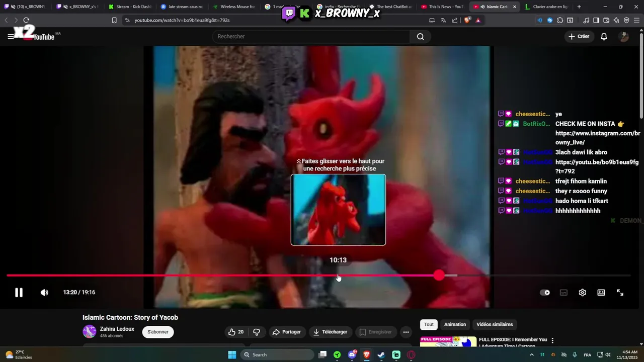Click the YouTube search field
This screenshot has width=644, height=362.
click(311, 37)
